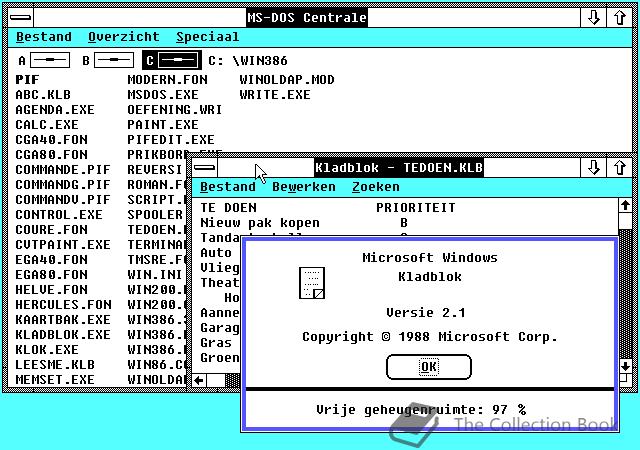The image size is (640, 450).
Task: Click Kladblok vertical scrollbar track
Action: coord(625,294)
